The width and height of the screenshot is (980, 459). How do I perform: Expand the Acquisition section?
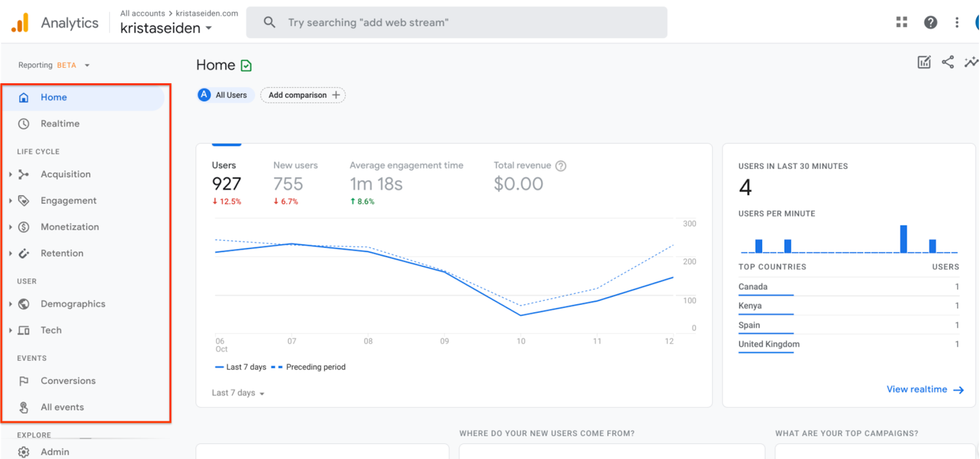click(x=11, y=175)
